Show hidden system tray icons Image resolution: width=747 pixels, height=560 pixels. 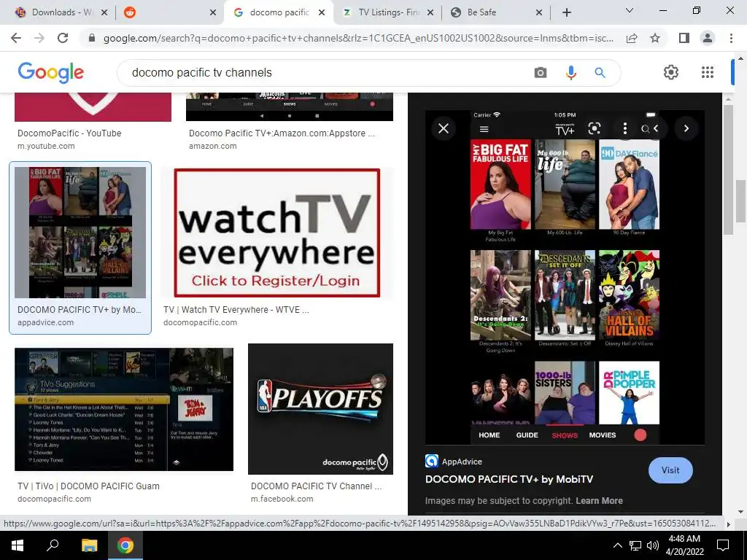[617, 545]
